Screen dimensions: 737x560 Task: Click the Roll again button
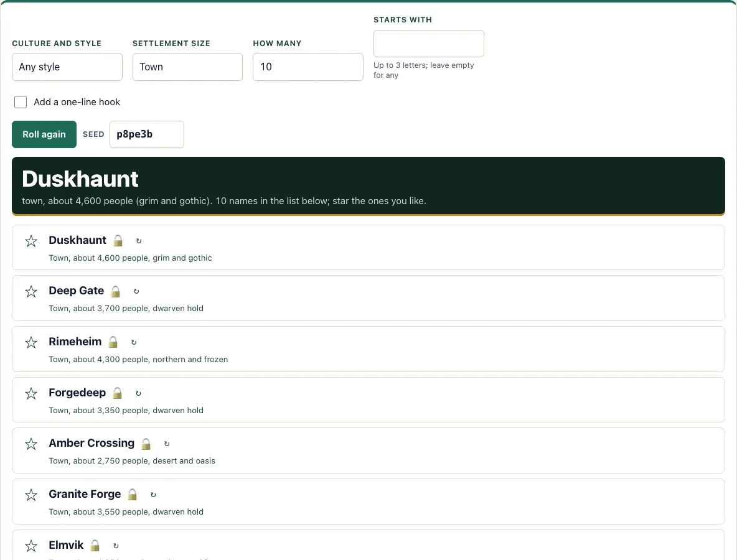(44, 134)
